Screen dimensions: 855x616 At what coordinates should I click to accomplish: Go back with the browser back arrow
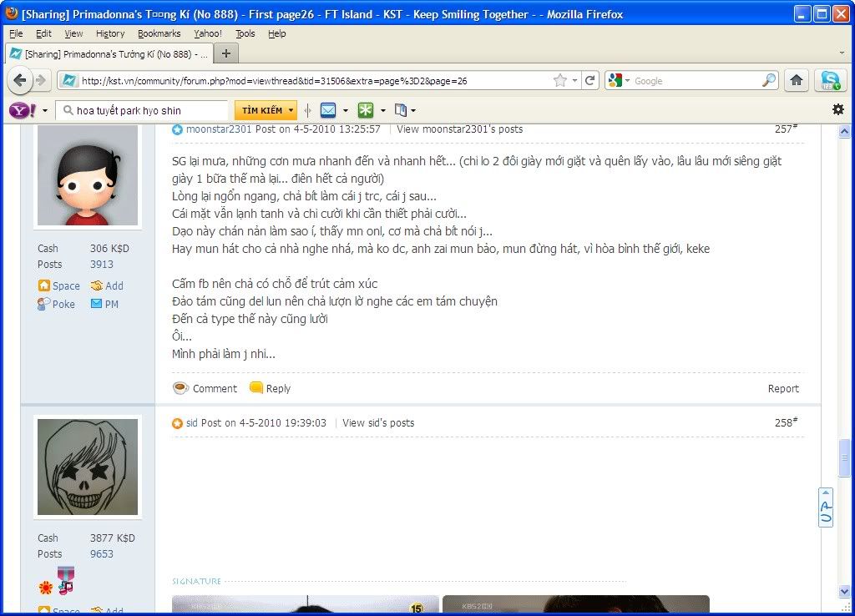click(x=20, y=81)
